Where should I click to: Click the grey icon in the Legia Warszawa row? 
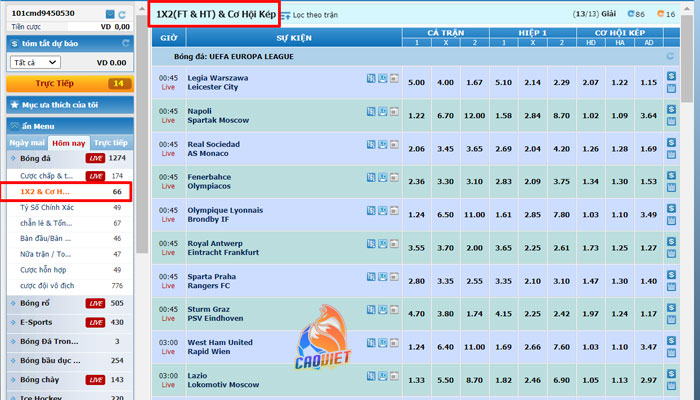[x=394, y=78]
